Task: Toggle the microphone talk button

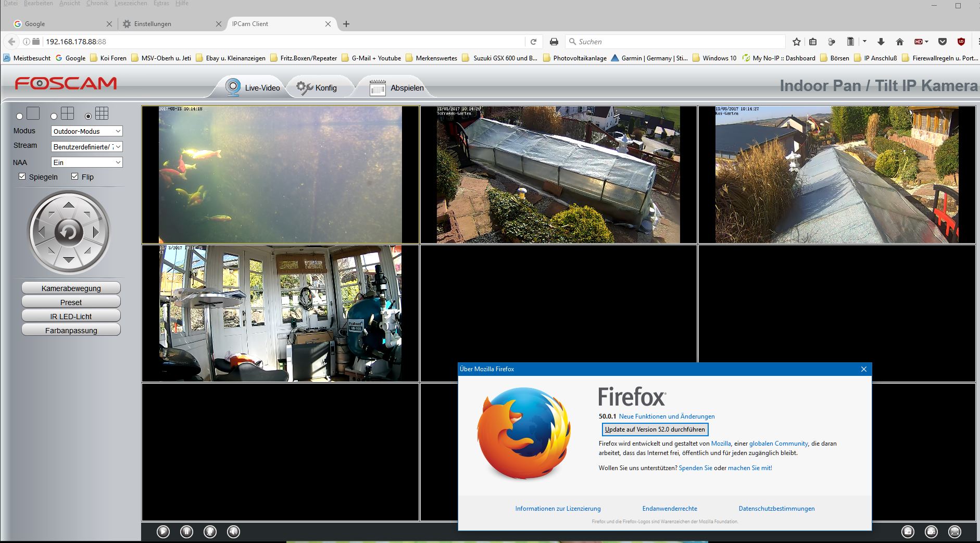Action: [210, 532]
